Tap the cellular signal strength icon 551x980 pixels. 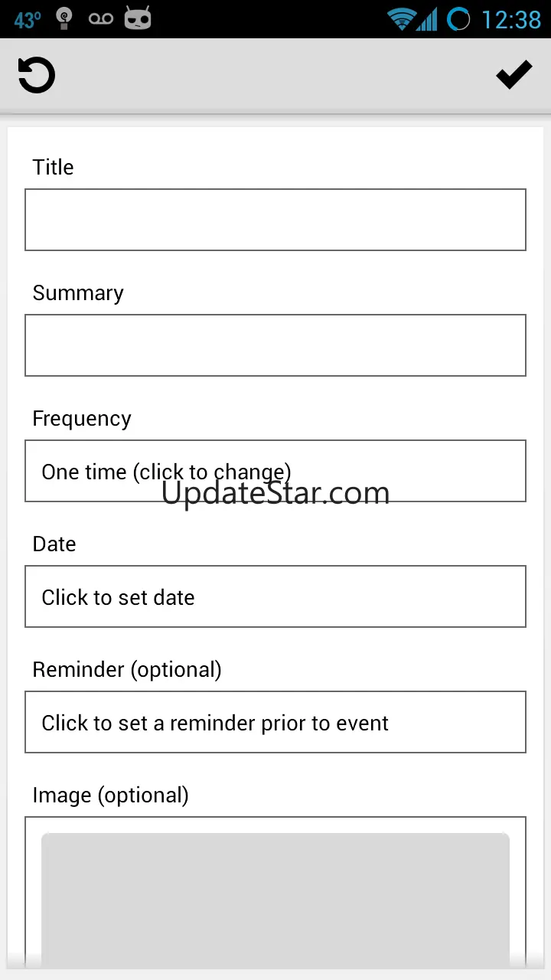pyautogui.click(x=427, y=18)
